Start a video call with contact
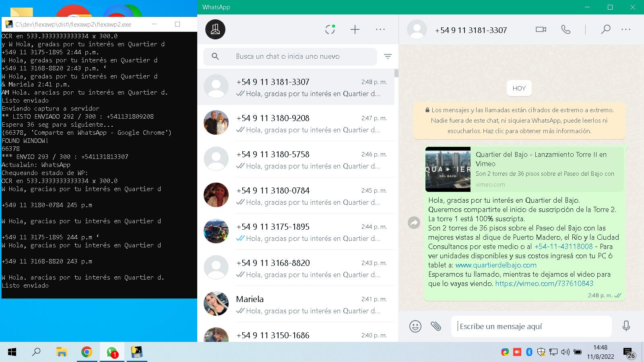 541,29
